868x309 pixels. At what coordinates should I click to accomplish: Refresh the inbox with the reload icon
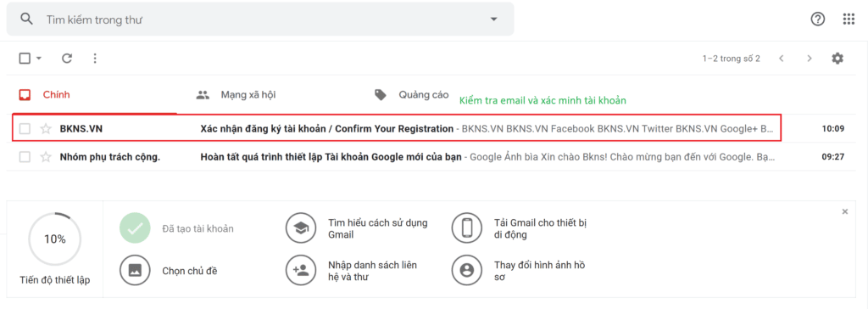(67, 59)
